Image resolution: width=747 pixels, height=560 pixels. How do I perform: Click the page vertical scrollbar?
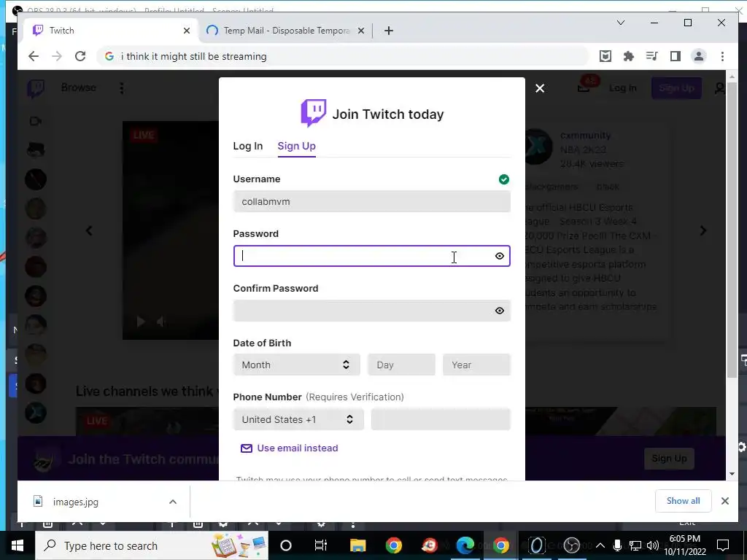point(732,228)
